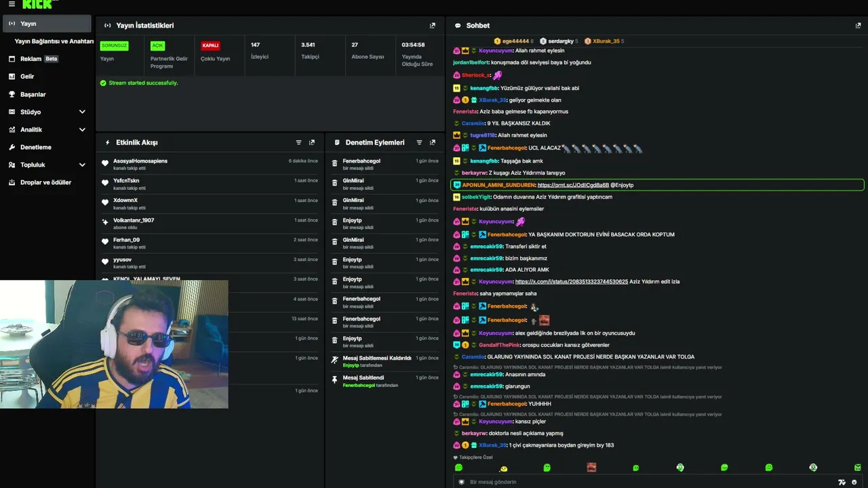Pop out the Yayın İstatistikleri panel
The width and height of the screenshot is (868, 488).
[x=433, y=26]
